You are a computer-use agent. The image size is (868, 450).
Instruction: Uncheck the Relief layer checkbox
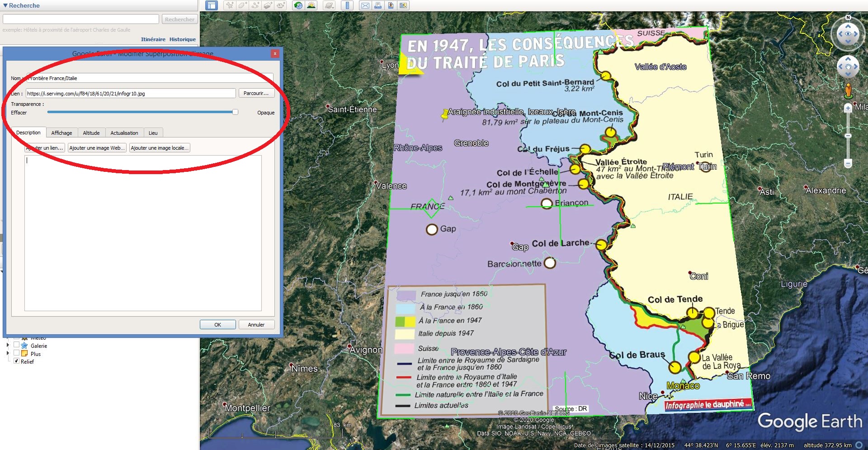point(16,361)
